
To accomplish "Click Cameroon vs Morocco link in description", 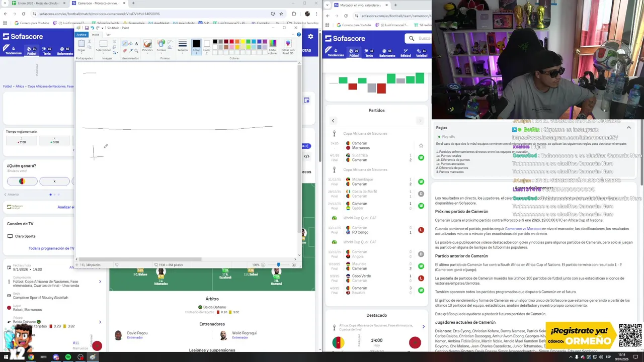I will coord(523,229).
